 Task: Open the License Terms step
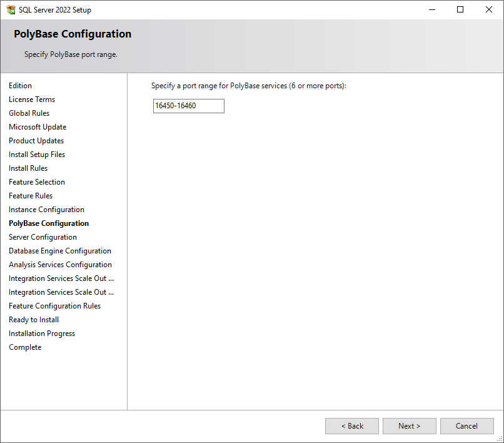31,99
